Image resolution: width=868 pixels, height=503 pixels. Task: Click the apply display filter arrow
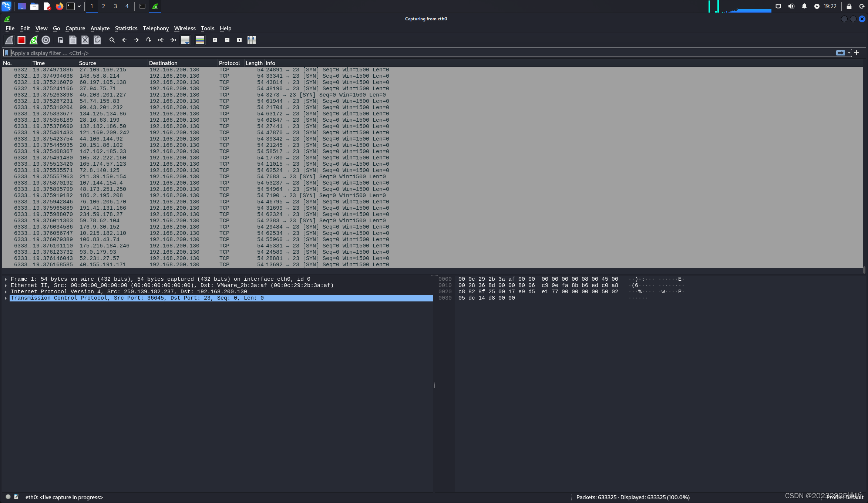[x=841, y=53]
